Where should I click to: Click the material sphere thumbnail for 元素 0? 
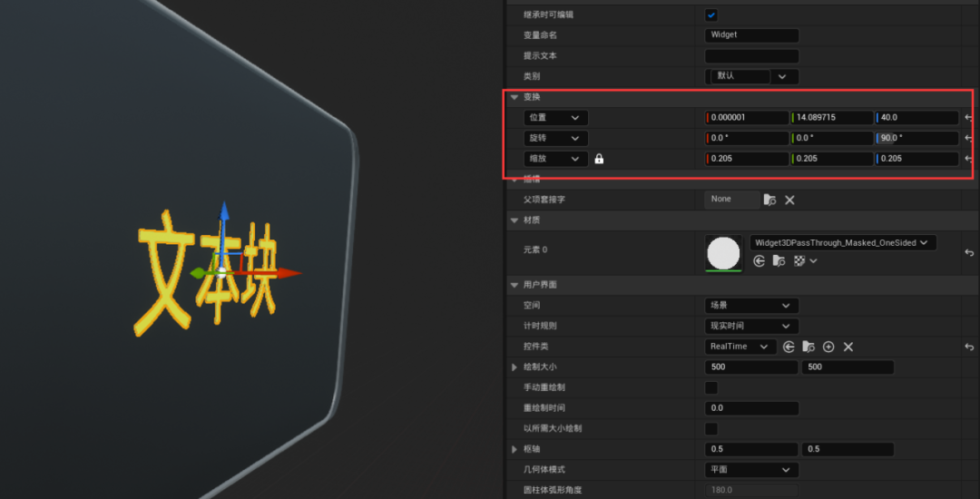[723, 253]
